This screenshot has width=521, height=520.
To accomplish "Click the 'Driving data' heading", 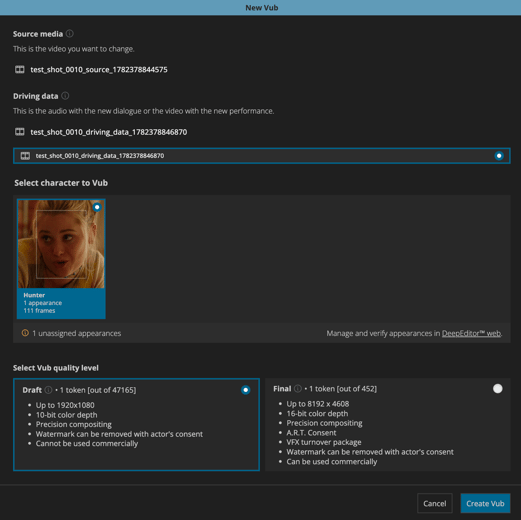I will [36, 96].
